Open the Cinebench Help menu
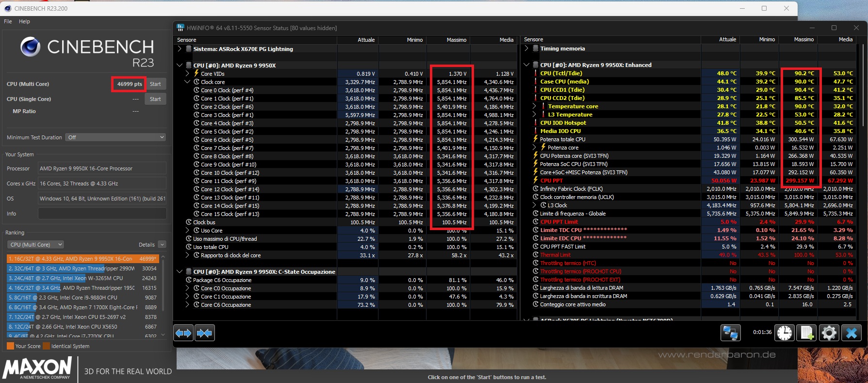This screenshot has width=868, height=383. pyautogui.click(x=24, y=21)
